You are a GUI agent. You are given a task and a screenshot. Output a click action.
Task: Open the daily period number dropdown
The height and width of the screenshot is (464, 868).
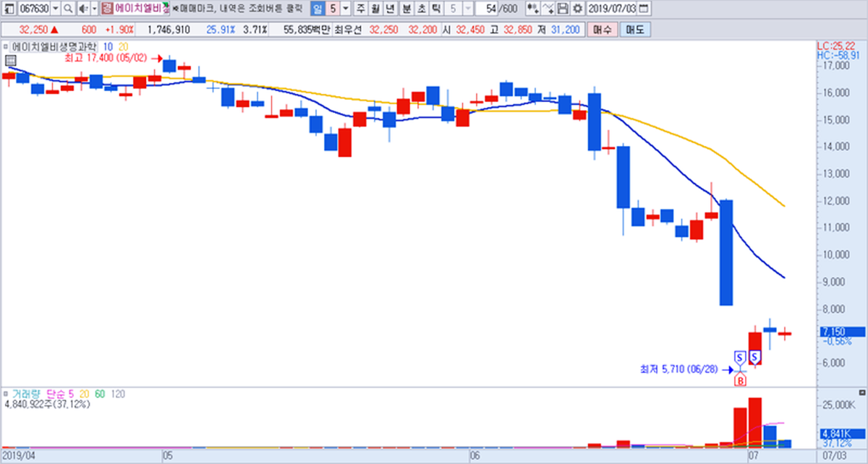tap(344, 9)
